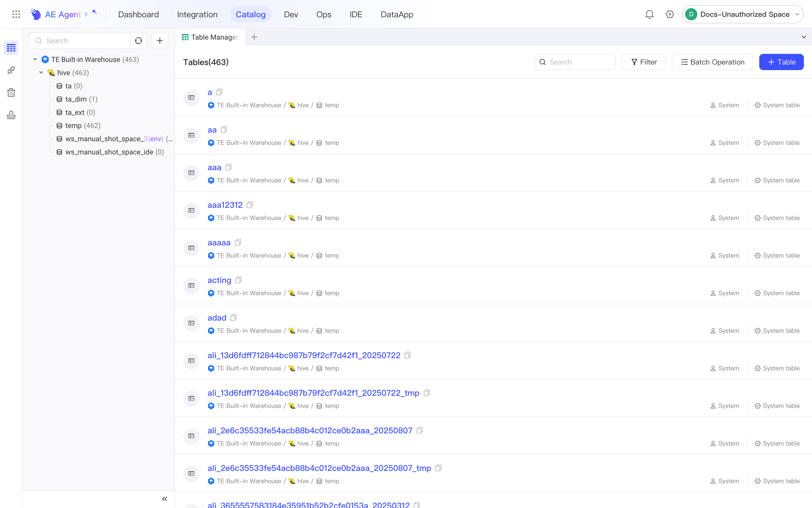Open the Dashboard menu

pyautogui.click(x=138, y=14)
